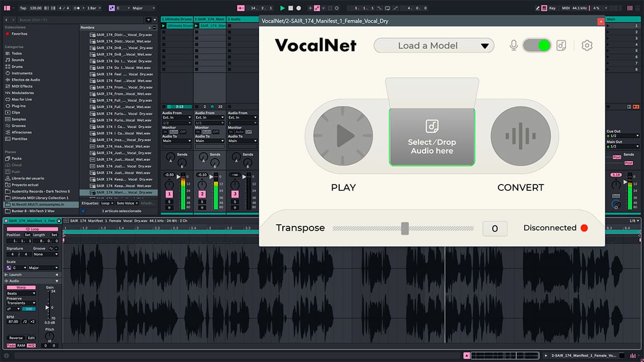Set track 2 Monitor to Off

coord(216,132)
